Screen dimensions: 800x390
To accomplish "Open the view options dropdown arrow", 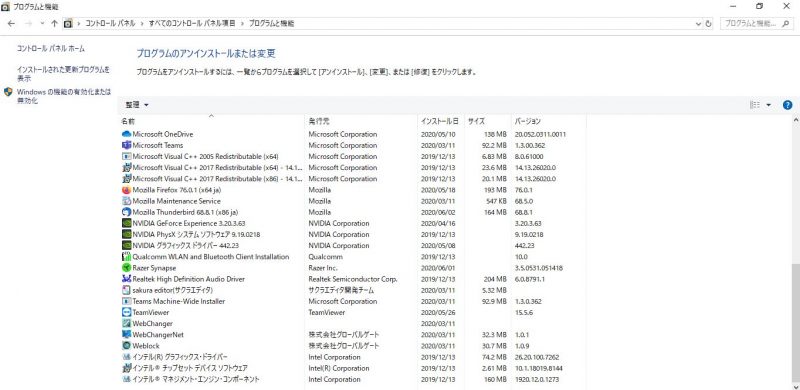I will (769, 105).
